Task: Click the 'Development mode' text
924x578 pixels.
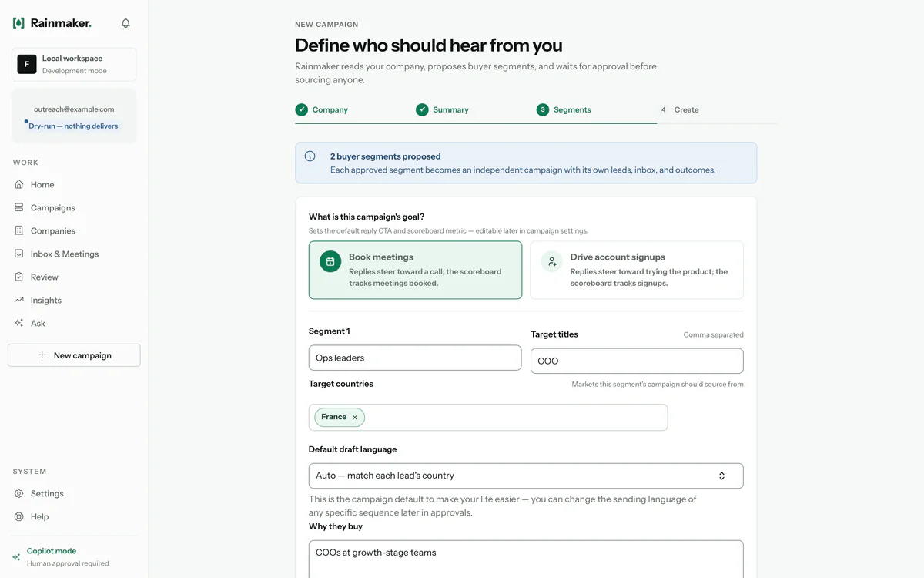Action: point(75,71)
